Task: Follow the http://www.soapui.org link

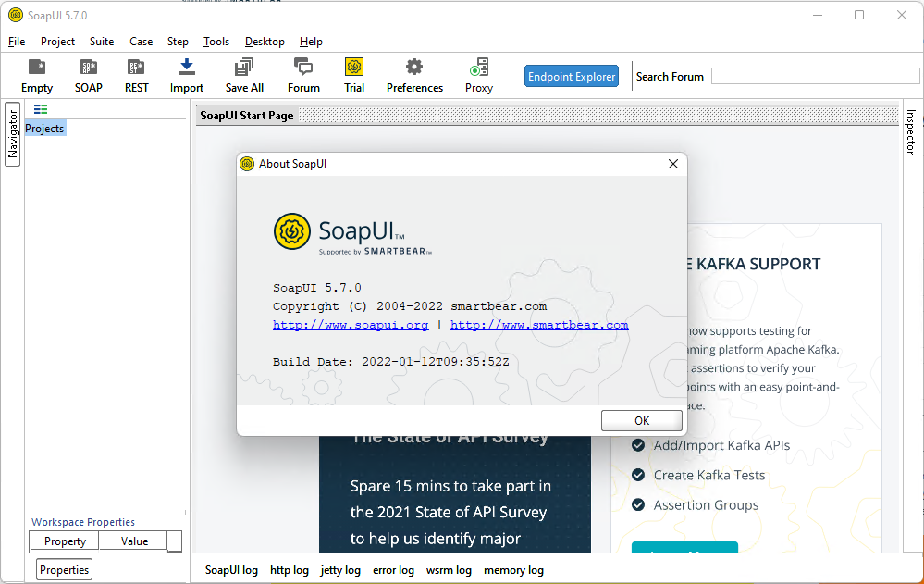Action: pyautogui.click(x=351, y=325)
